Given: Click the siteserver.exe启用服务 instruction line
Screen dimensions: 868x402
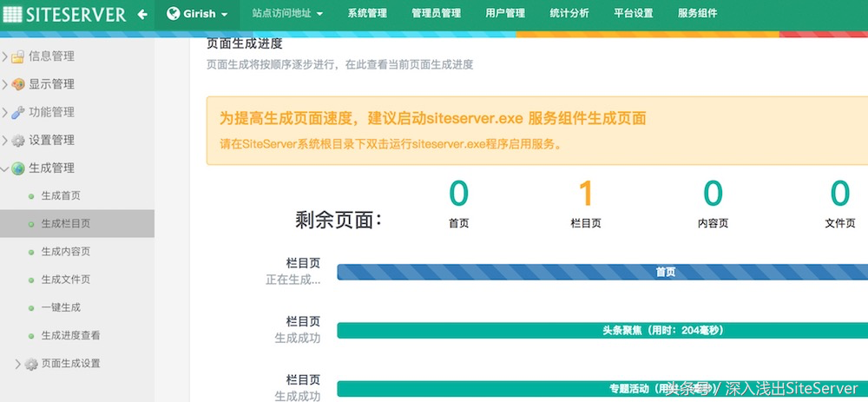Looking at the screenshot, I should 391,144.
